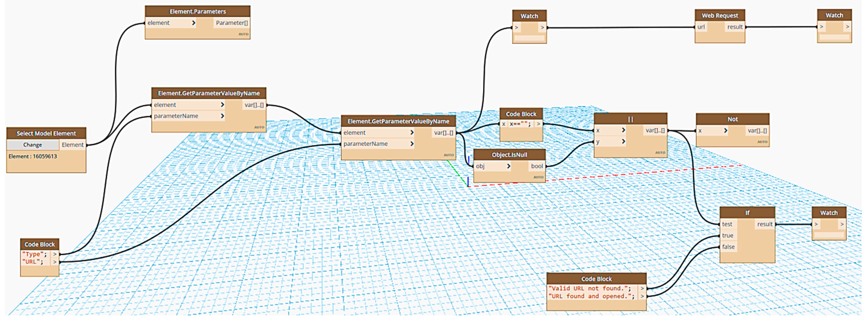Click the "Type" output arrow in the Code Block
This screenshot has height=324, width=868.
coord(55,254)
